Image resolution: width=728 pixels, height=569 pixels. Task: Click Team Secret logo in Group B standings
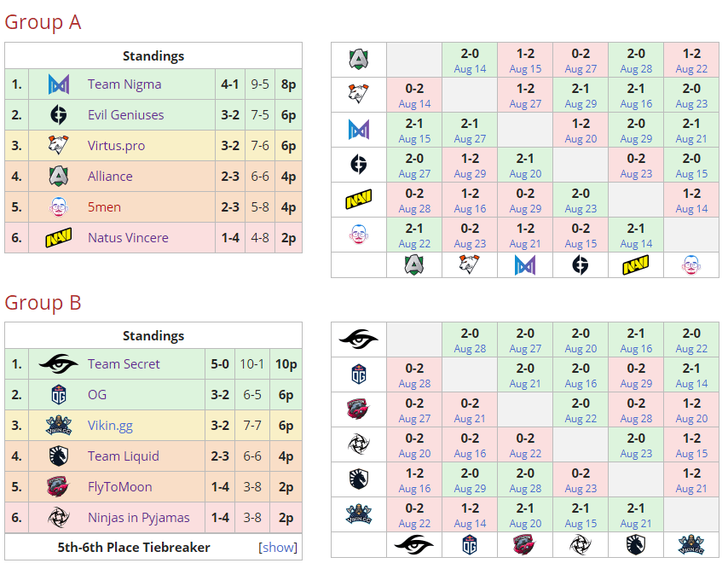[58, 364]
